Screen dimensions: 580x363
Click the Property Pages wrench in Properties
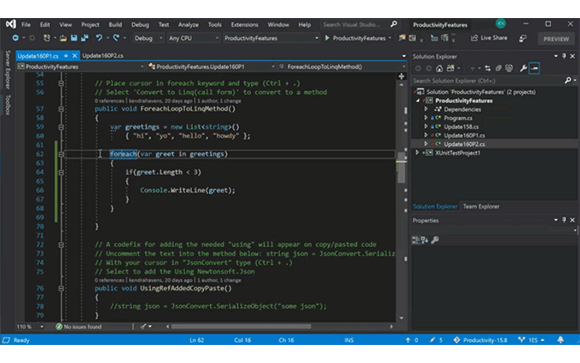tap(435, 240)
